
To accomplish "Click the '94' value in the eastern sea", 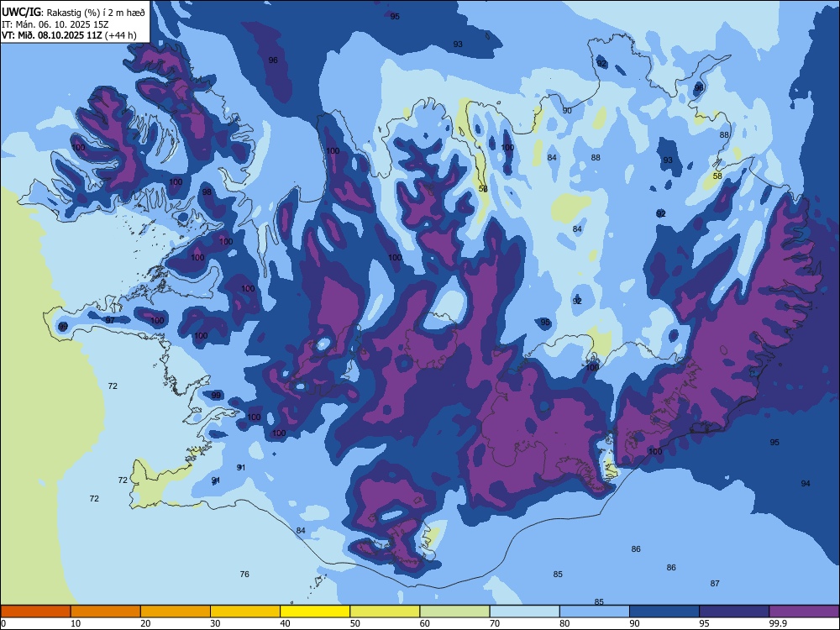I will (806, 484).
